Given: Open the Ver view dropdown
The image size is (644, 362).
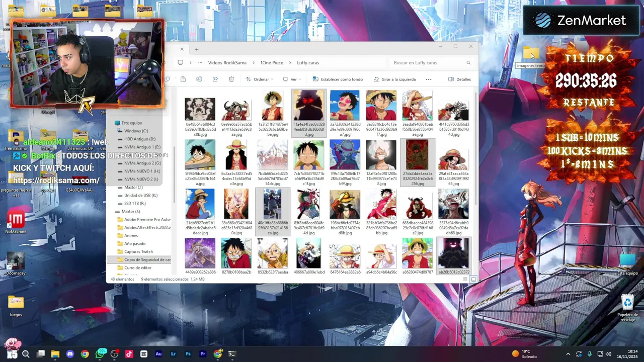Looking at the screenshot, I should tap(292, 79).
